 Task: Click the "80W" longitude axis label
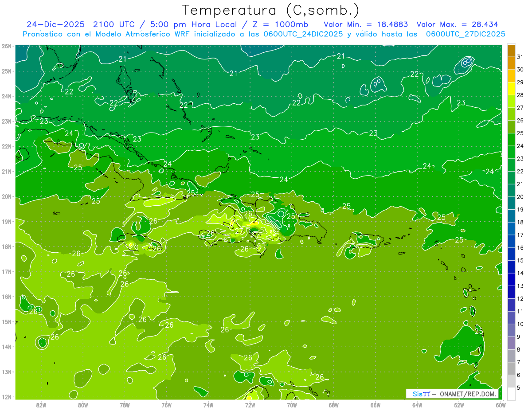coord(83,405)
